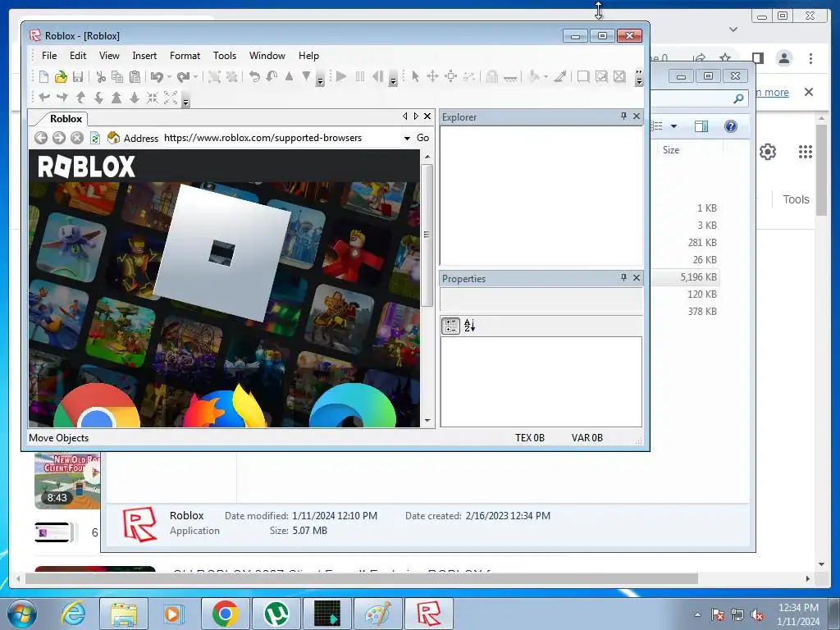Click the Undo arrow icon
840x630 pixels.
click(x=157, y=76)
